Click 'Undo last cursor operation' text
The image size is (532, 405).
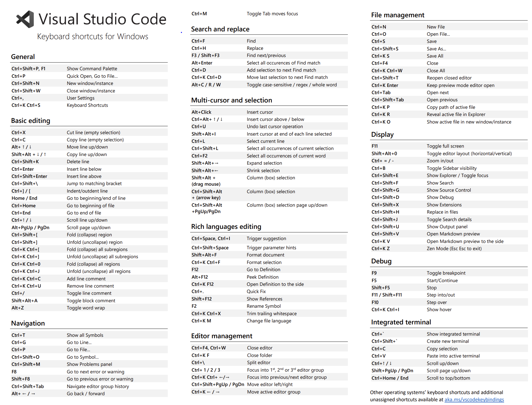[275, 126]
